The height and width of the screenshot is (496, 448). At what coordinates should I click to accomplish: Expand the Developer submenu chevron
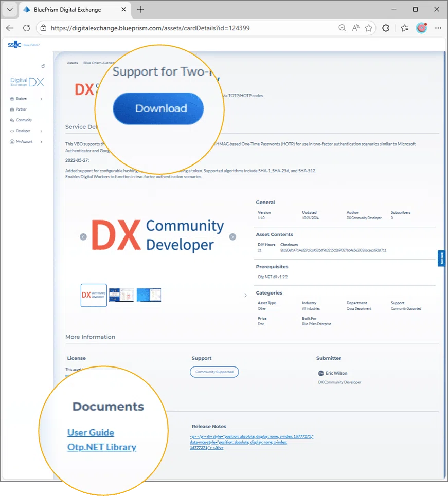tap(42, 131)
